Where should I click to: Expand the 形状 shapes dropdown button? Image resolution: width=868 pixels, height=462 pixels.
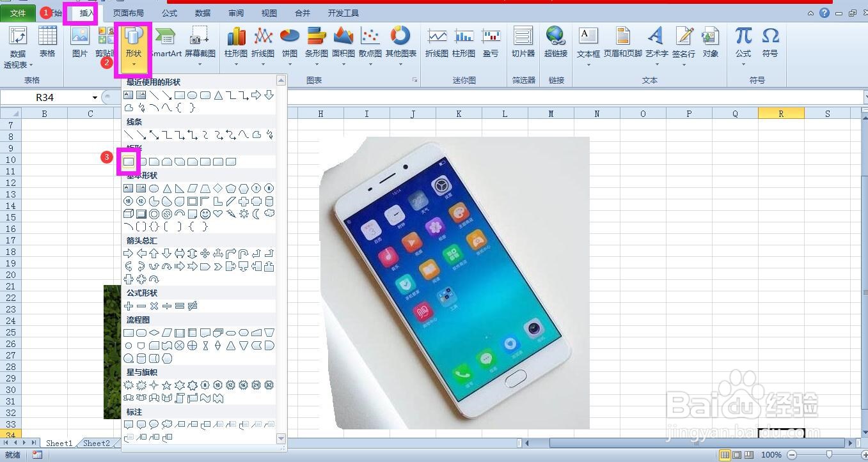134,64
